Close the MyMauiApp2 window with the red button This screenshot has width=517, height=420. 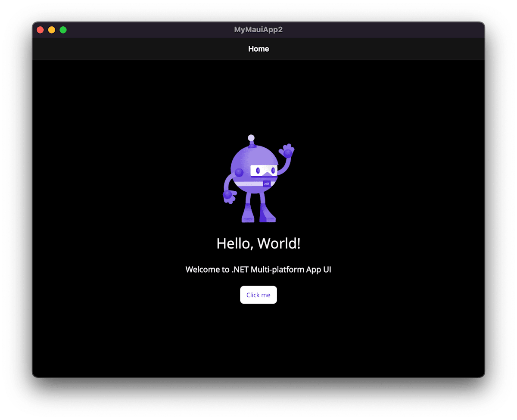[40, 30]
